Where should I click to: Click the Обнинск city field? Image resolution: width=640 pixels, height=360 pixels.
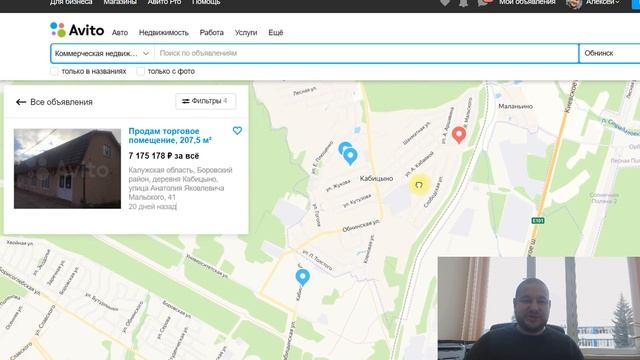[610, 53]
